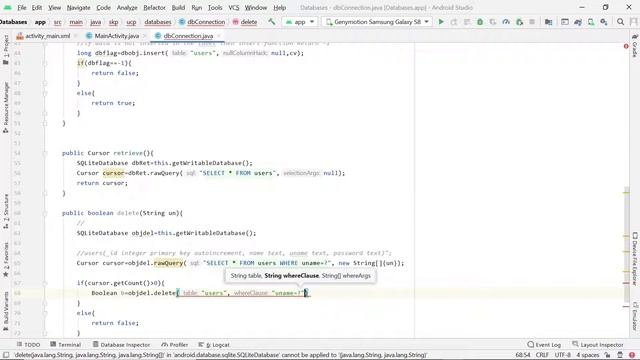This screenshot has height=360, width=640.
Task: Click the highlighted rawQuery method call
Action: point(168,263)
